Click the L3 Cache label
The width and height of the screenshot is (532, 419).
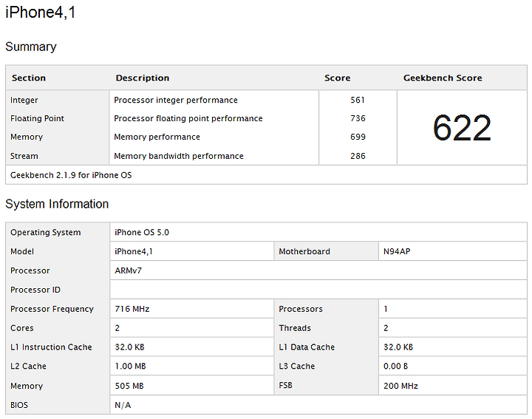(297, 366)
